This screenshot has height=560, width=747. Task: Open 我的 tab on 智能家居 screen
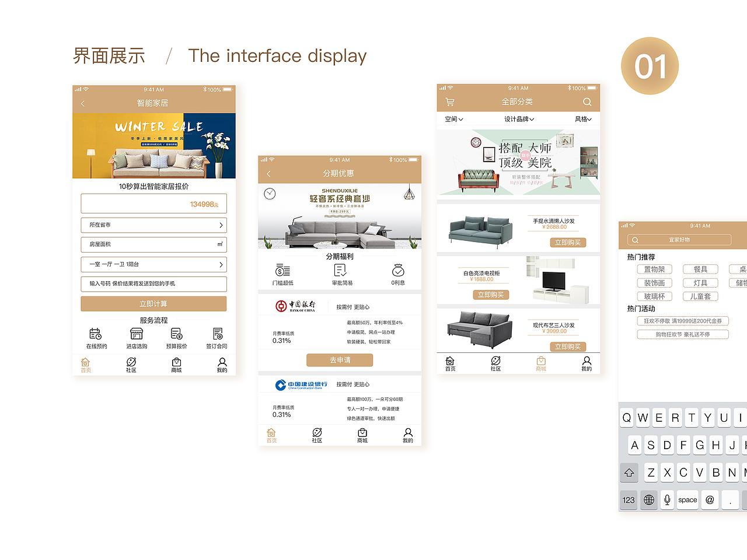(x=222, y=365)
